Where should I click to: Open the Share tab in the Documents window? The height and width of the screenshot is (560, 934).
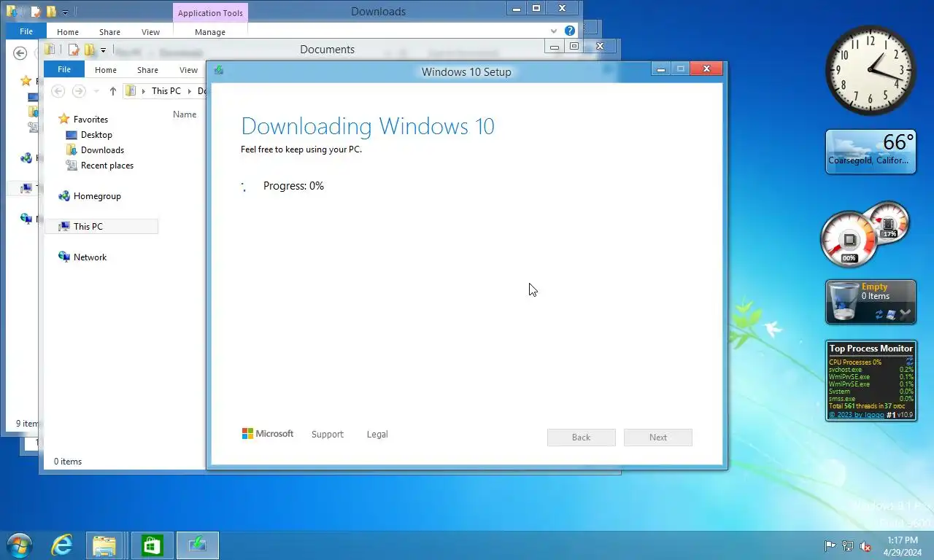pyautogui.click(x=147, y=70)
